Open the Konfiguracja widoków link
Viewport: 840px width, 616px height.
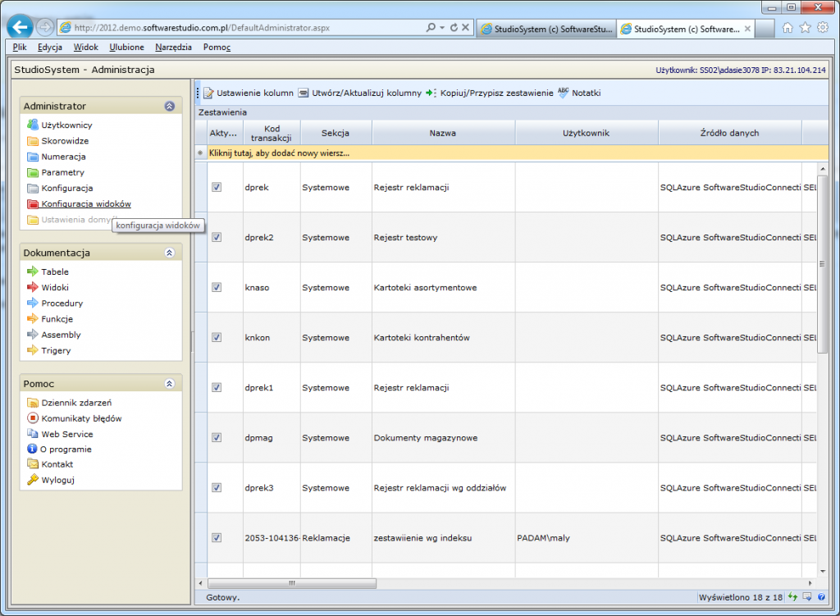coord(86,203)
